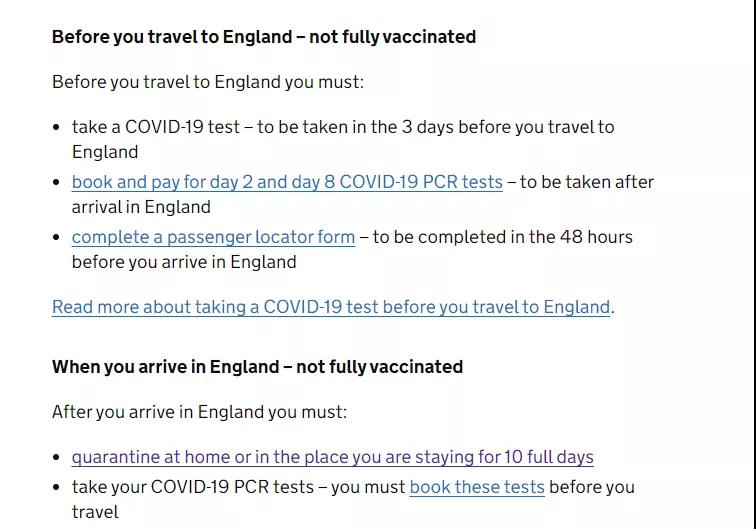The image size is (756, 529).
Task: Click the 'arrival in England' wrapped line
Action: [x=141, y=207]
